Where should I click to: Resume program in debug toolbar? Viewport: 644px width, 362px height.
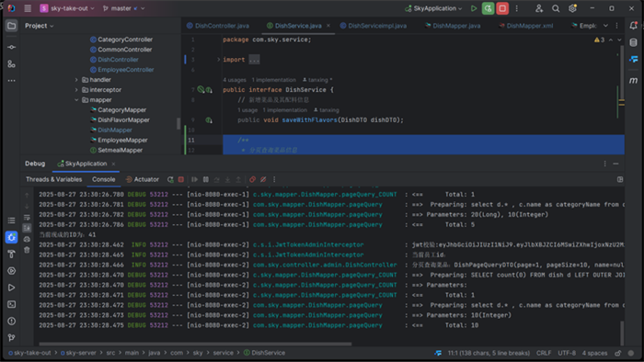195,179
